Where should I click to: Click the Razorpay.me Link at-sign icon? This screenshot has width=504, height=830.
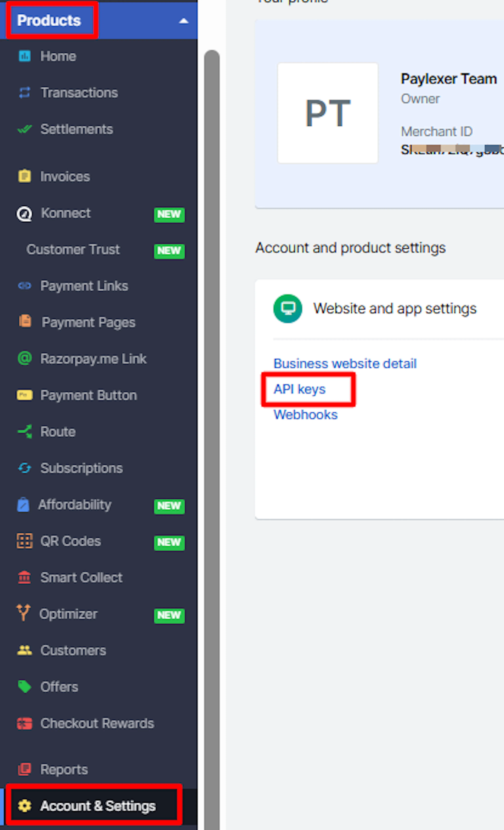(x=24, y=358)
